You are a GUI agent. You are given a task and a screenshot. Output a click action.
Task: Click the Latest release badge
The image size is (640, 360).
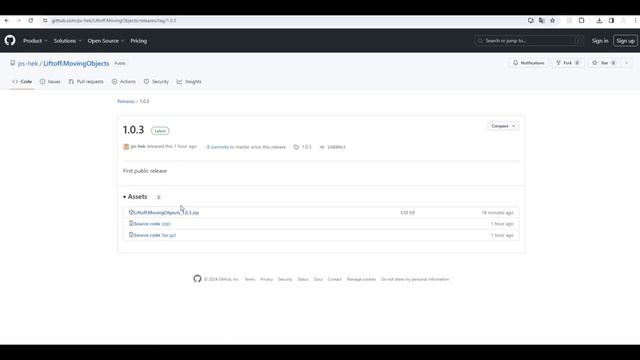pos(160,131)
